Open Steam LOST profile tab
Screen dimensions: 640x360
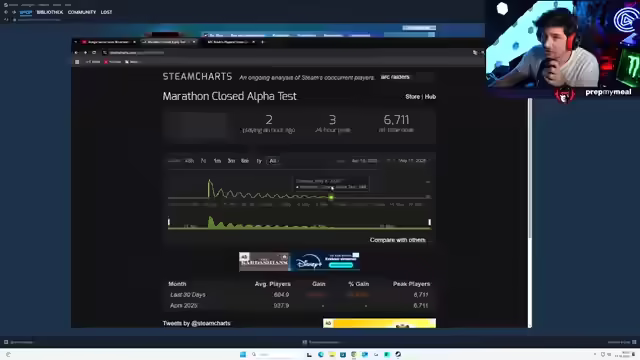107,12
